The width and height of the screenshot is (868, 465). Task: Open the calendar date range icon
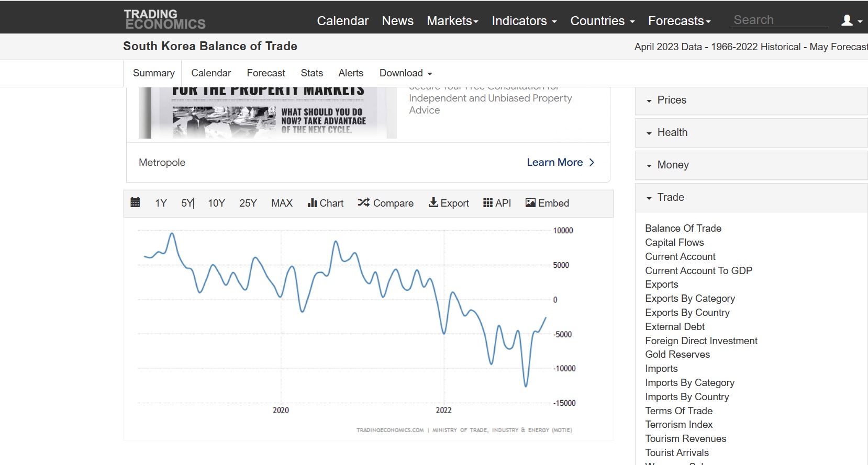(135, 202)
